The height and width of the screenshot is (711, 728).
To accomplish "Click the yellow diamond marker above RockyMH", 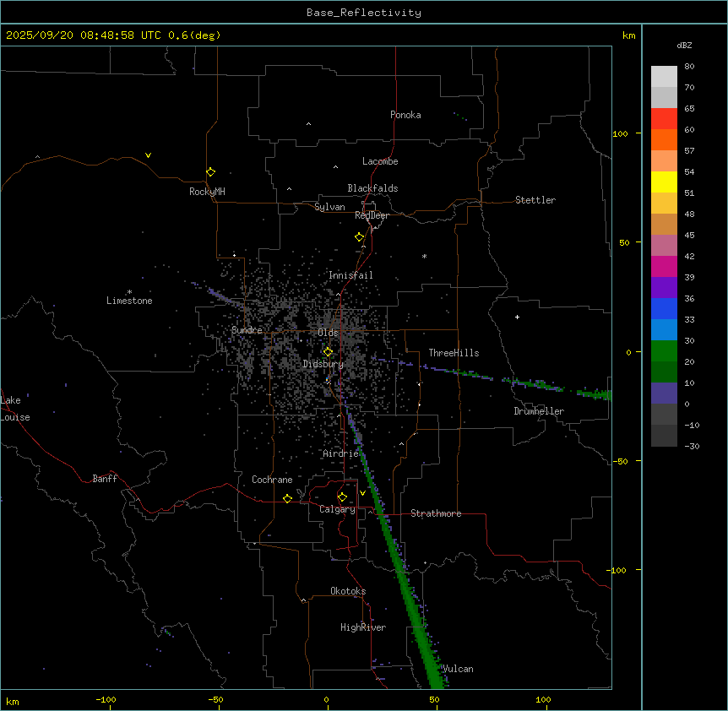I will coord(210,171).
